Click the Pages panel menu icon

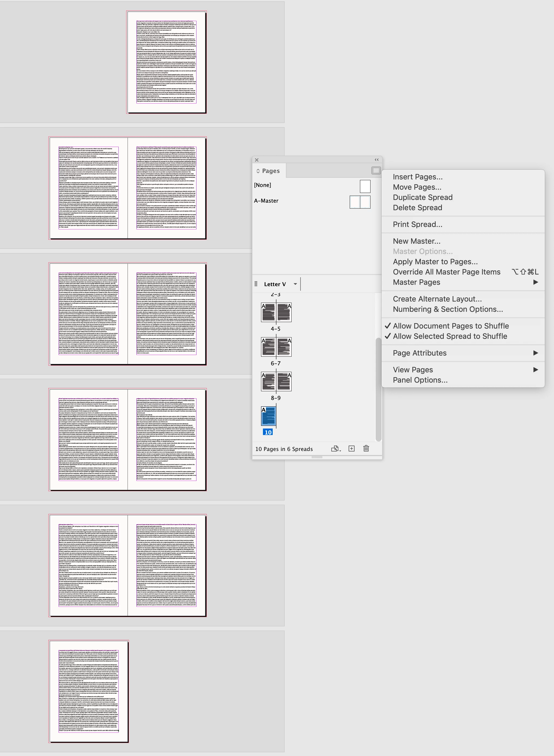376,171
